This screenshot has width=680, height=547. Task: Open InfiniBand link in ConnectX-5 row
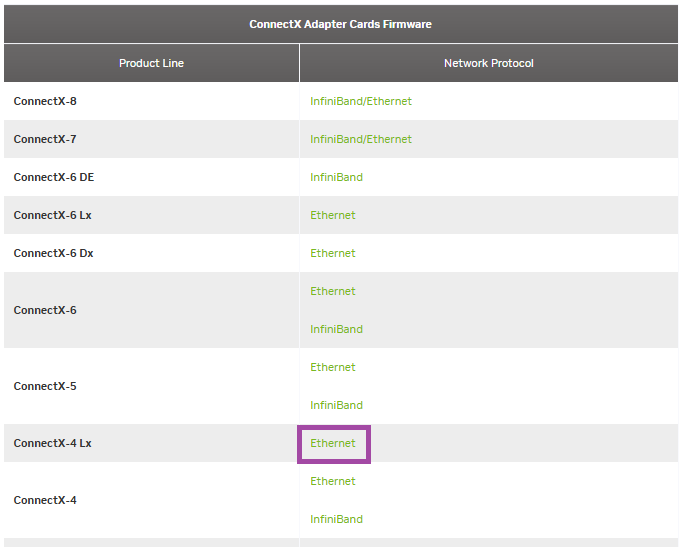(336, 405)
